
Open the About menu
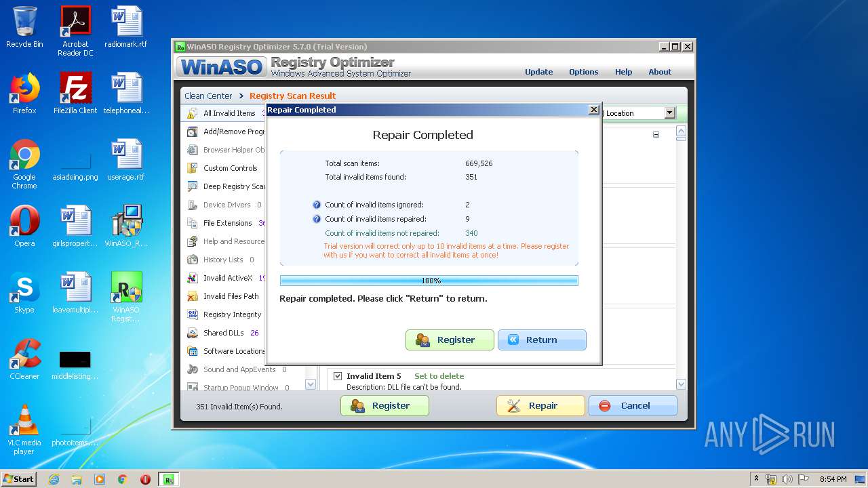[660, 72]
